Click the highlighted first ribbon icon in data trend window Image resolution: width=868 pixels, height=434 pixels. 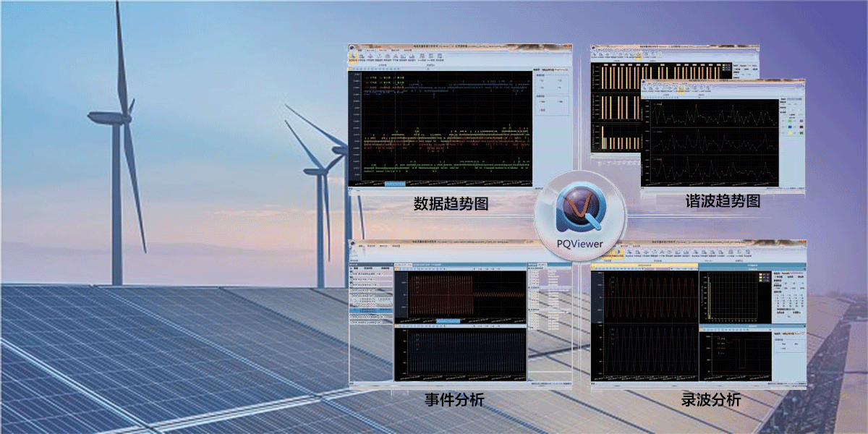click(x=354, y=56)
